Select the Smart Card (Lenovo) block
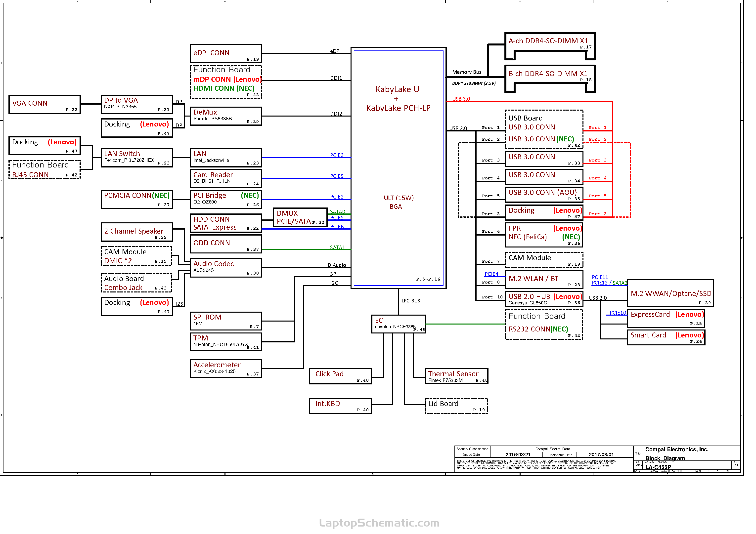 click(666, 338)
